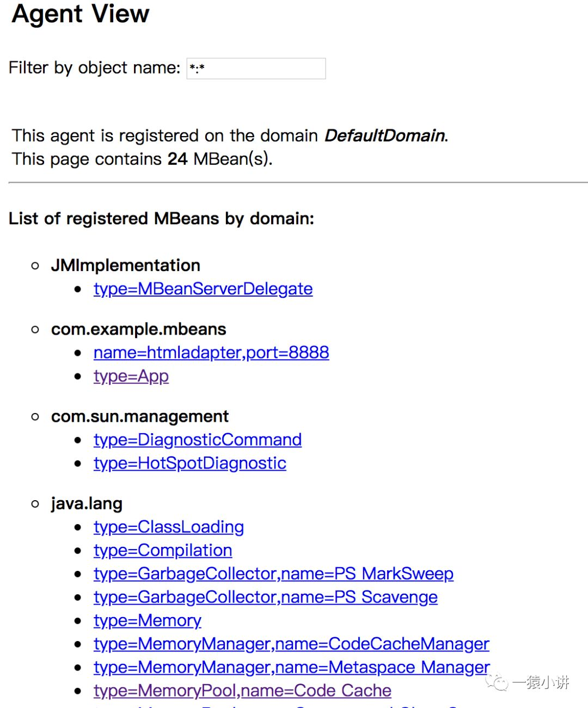Click the Agent View page title
588x708 pixels.
81,14
